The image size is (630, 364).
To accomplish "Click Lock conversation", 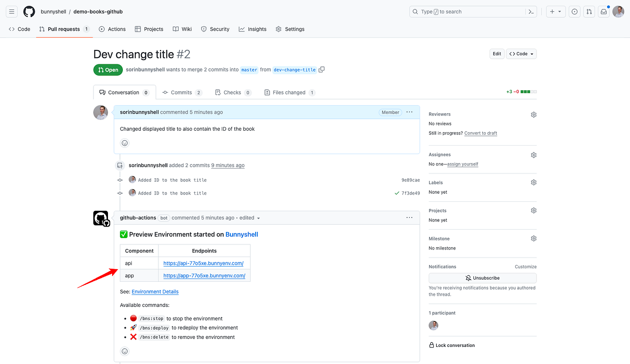I will point(452,346).
